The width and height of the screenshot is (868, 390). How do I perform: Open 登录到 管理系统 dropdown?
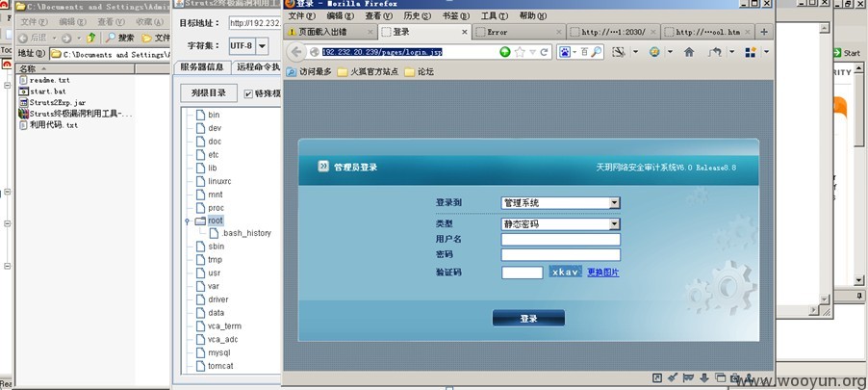(x=560, y=203)
